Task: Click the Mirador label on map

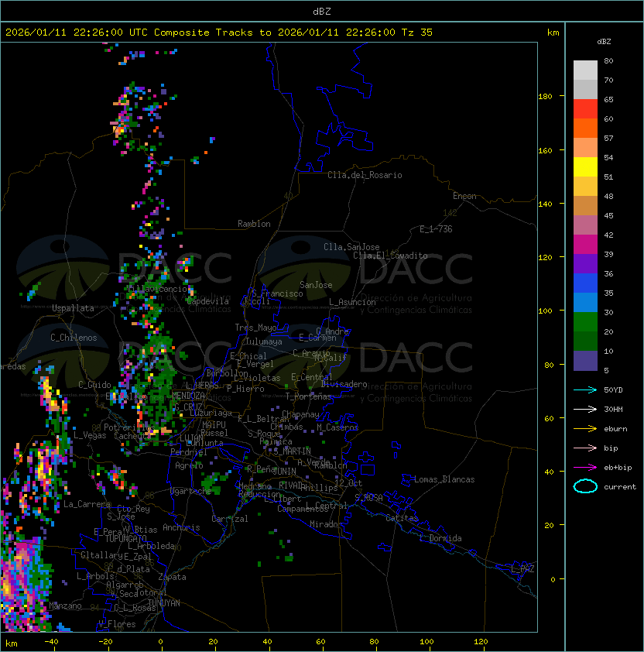Action: point(326,524)
